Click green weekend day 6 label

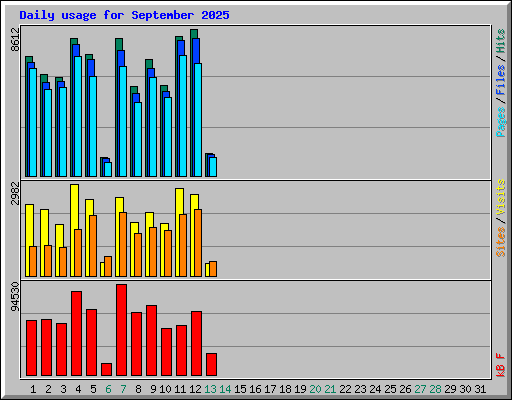(x=108, y=389)
